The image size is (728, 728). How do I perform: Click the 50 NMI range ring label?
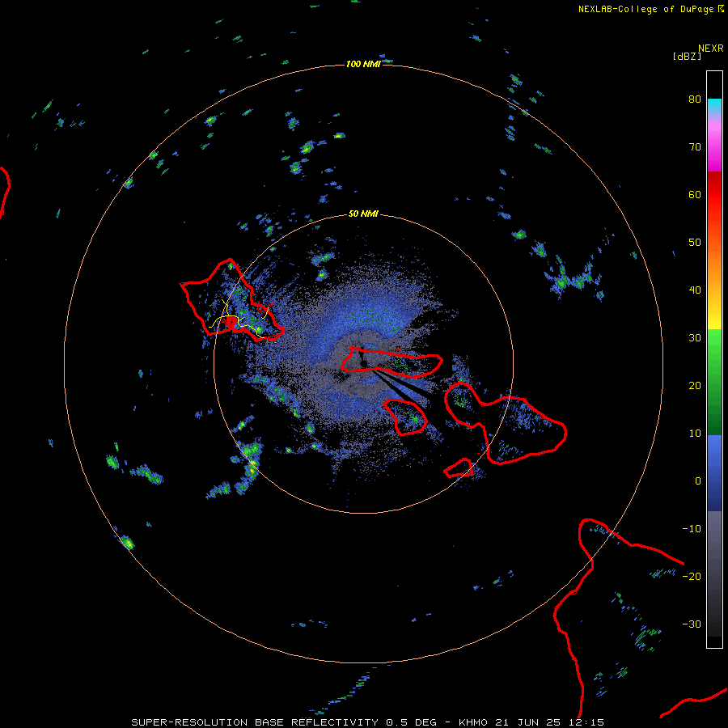click(363, 214)
